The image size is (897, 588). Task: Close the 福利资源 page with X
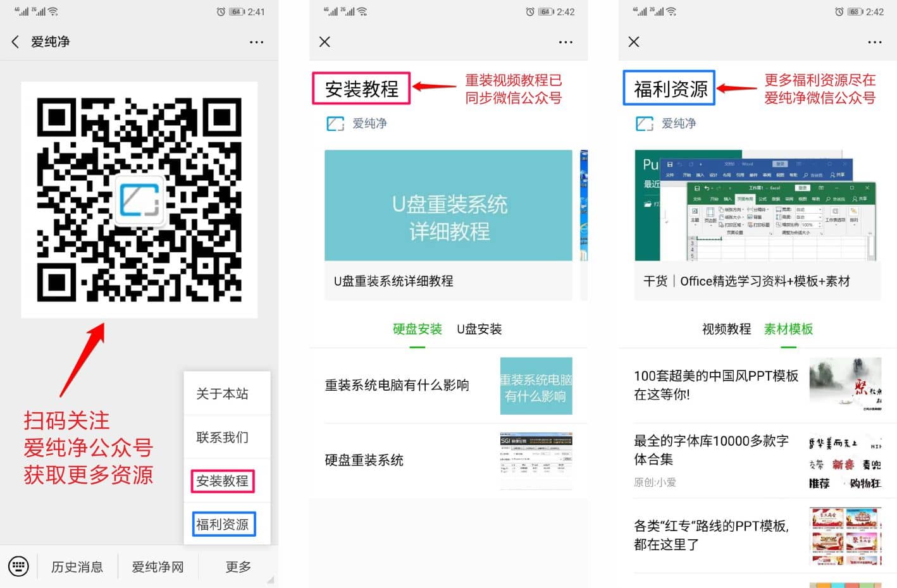(x=634, y=42)
